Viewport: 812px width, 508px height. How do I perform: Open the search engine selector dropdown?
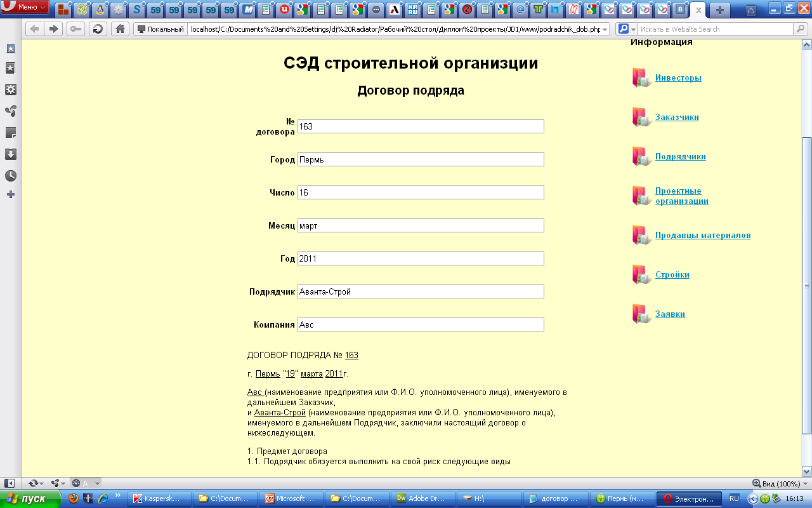pos(626,29)
